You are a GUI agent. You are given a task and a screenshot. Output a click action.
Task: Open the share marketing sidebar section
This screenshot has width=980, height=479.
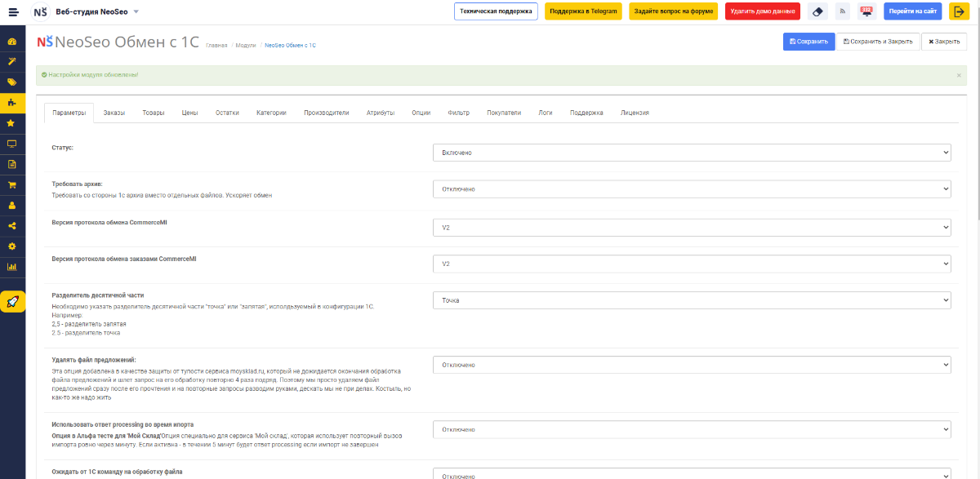(12, 225)
